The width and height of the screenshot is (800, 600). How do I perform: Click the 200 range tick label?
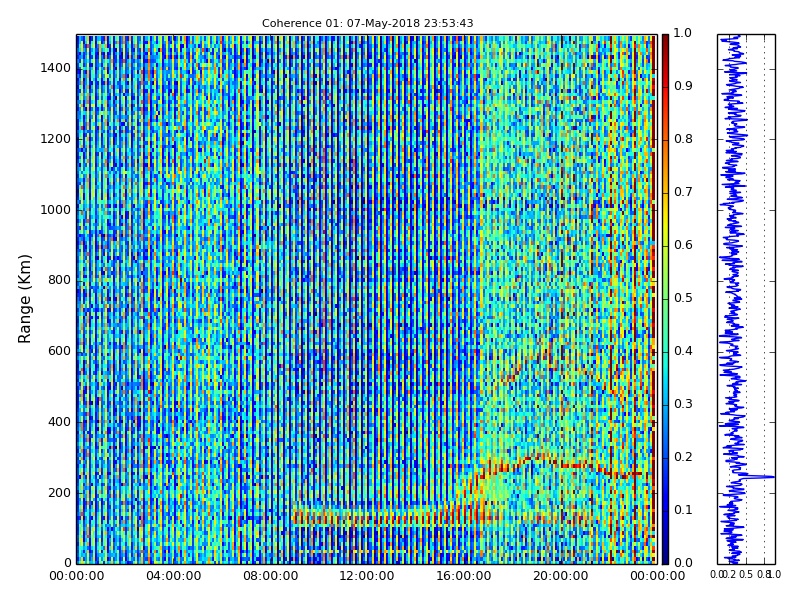coord(60,493)
